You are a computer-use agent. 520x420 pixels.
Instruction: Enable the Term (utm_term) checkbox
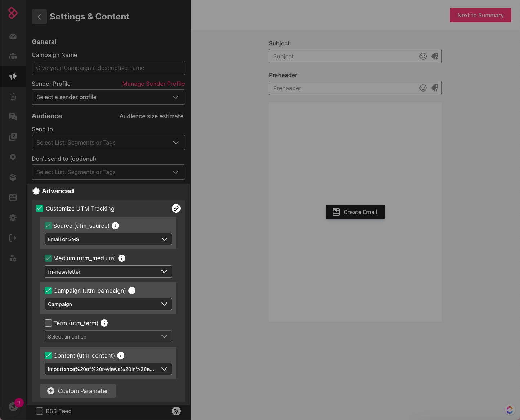tap(48, 323)
